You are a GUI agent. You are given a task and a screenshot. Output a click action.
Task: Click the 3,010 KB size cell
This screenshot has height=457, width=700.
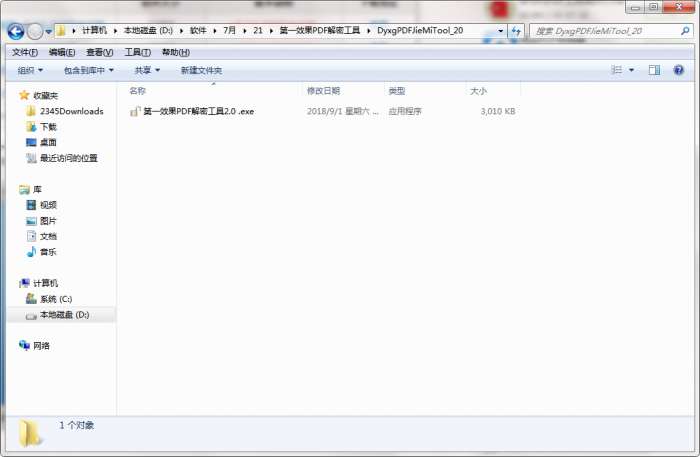[498, 111]
